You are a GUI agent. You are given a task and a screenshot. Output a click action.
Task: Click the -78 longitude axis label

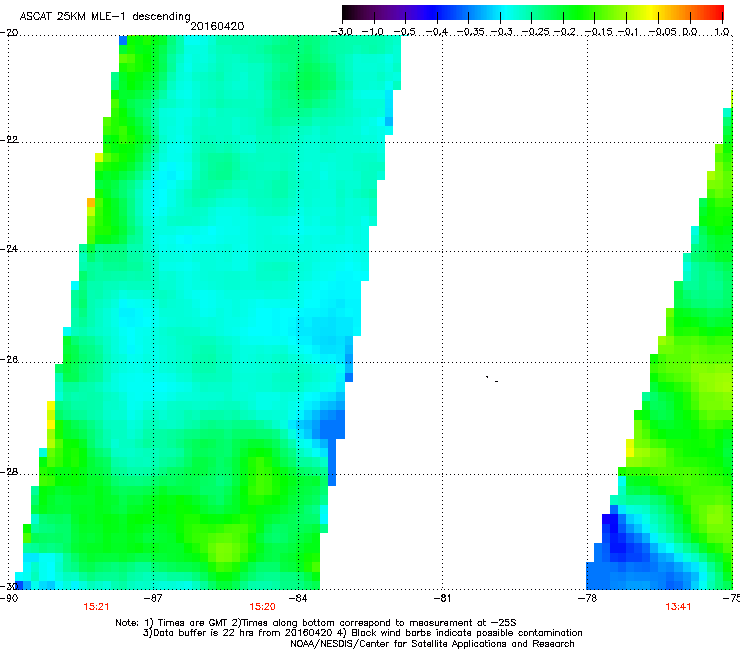click(587, 599)
